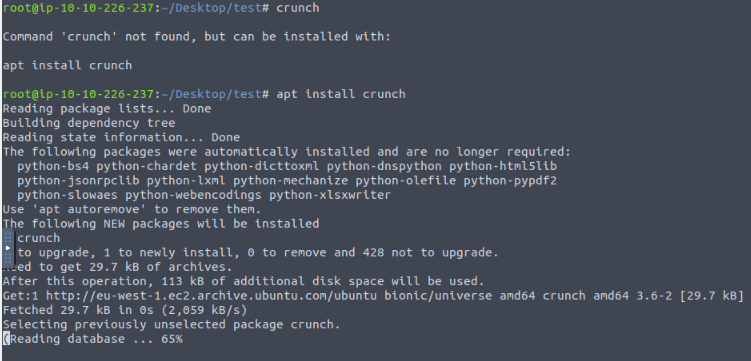Click the first root@ip-10-10-226-237 prompt

tap(79, 8)
